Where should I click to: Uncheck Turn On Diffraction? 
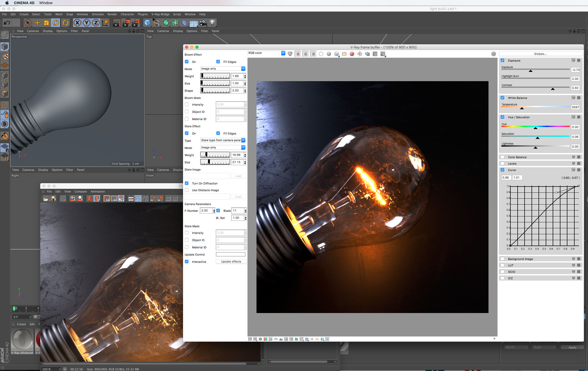(187, 183)
